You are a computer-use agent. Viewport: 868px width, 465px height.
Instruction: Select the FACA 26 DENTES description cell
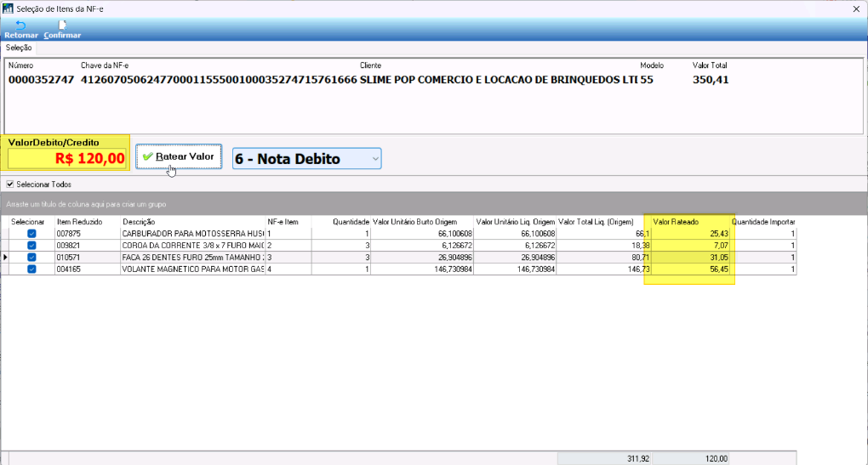click(192, 257)
